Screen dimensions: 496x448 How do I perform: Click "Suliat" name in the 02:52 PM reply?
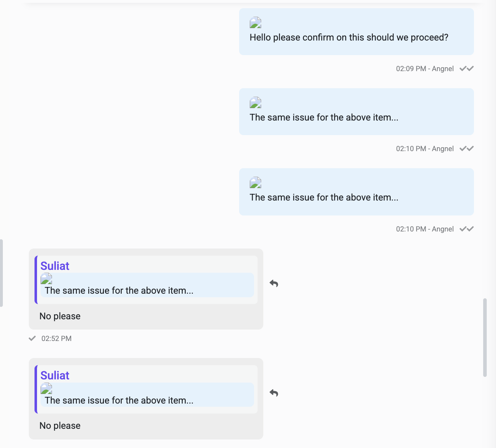[x=55, y=266]
